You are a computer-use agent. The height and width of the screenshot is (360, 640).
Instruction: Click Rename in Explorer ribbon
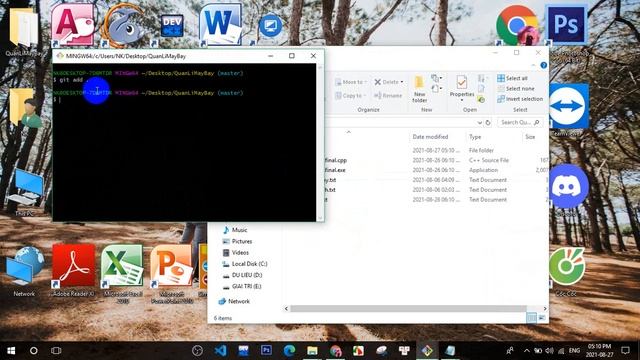388,96
